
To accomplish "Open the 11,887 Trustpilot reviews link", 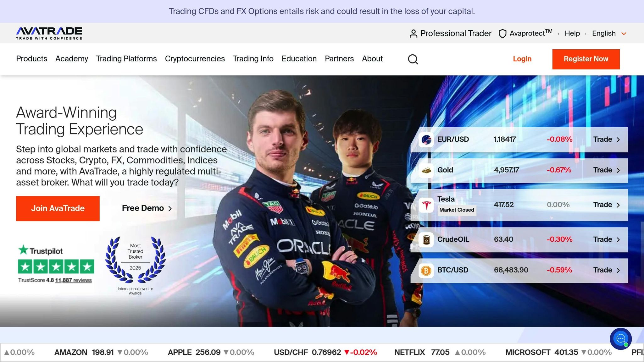I will click(x=73, y=280).
